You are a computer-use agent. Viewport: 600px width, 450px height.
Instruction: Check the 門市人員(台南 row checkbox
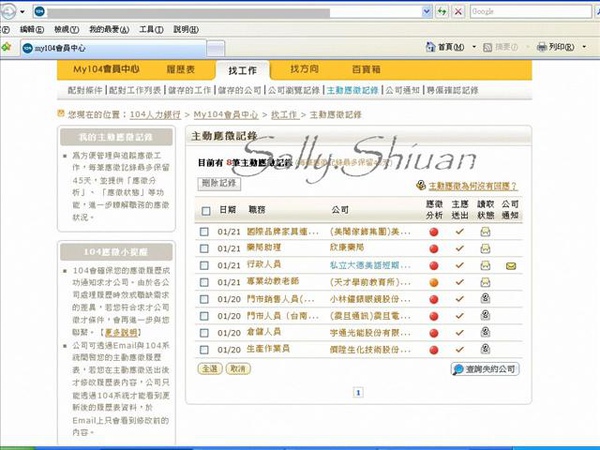(204, 316)
